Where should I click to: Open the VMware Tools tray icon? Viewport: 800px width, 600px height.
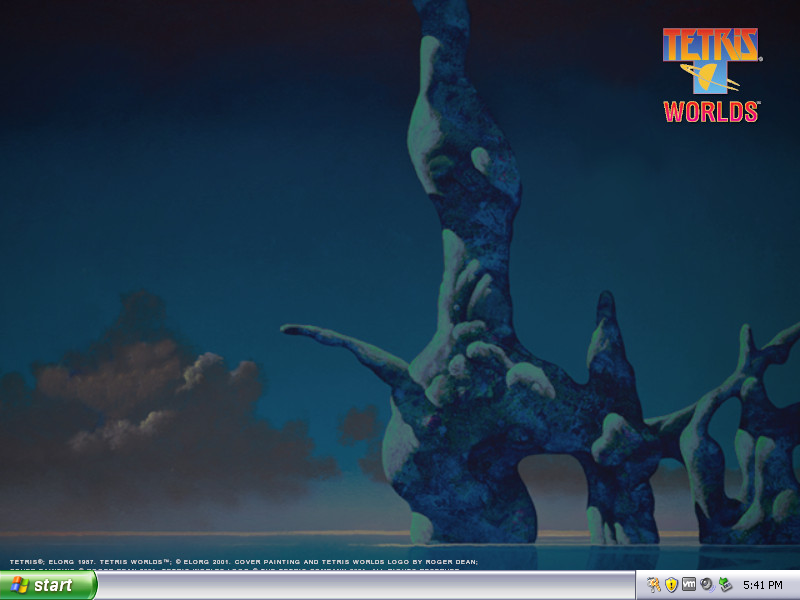[689, 584]
